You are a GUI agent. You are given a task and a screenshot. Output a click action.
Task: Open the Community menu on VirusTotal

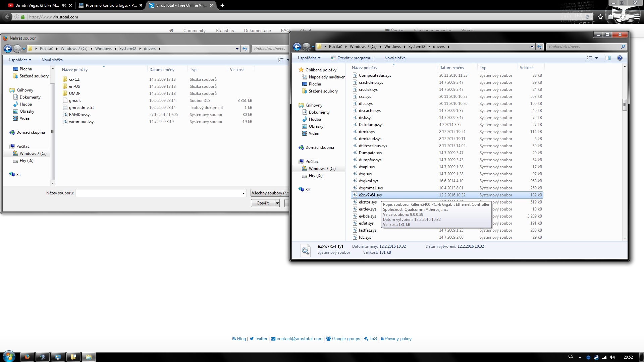coord(194,31)
